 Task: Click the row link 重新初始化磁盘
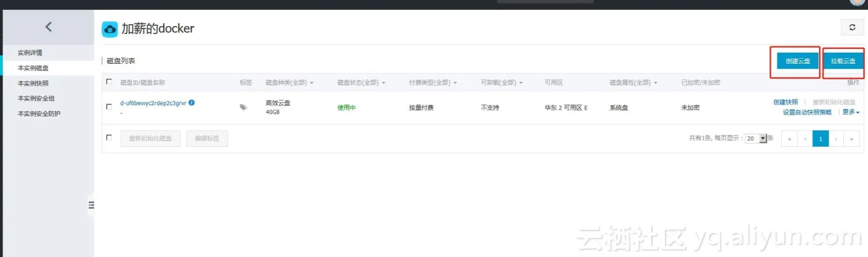(834, 102)
